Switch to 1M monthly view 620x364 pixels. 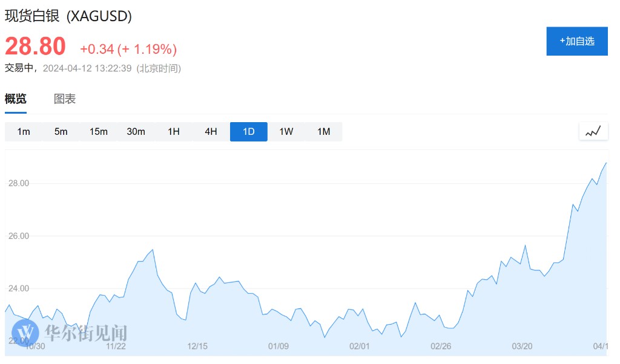[x=324, y=132]
